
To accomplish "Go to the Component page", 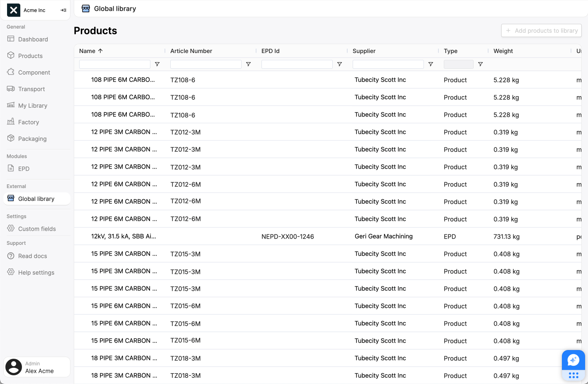I will [34, 72].
